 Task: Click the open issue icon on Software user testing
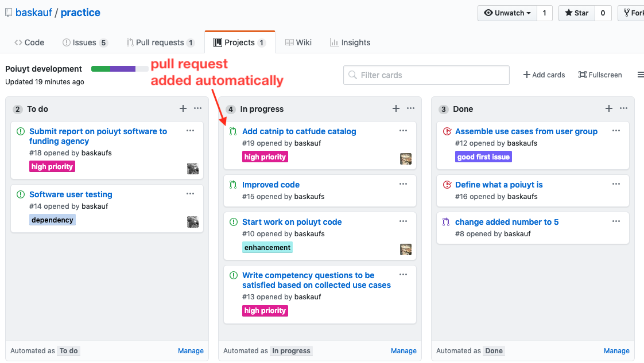coord(21,194)
